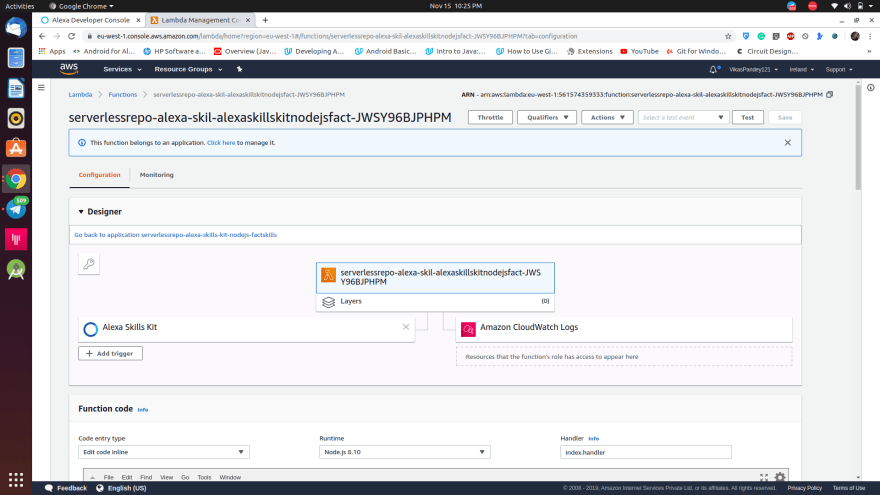Click the Feedback button in footer

[66, 488]
